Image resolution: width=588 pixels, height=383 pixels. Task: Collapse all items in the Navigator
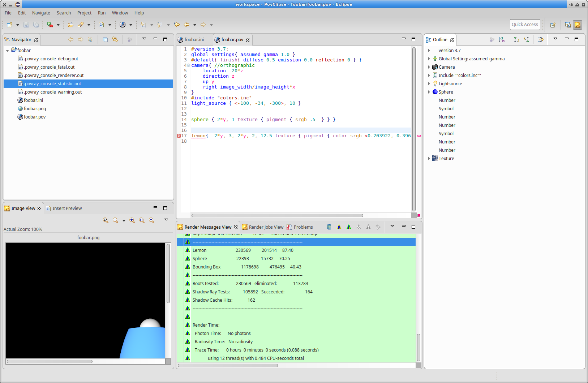[x=105, y=39]
